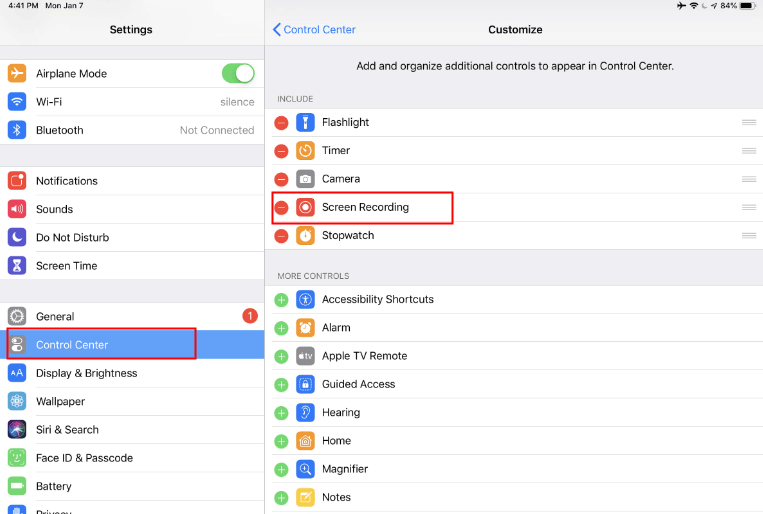763x514 pixels.
Task: Open Display & Brightness settings
Action: coord(132,373)
